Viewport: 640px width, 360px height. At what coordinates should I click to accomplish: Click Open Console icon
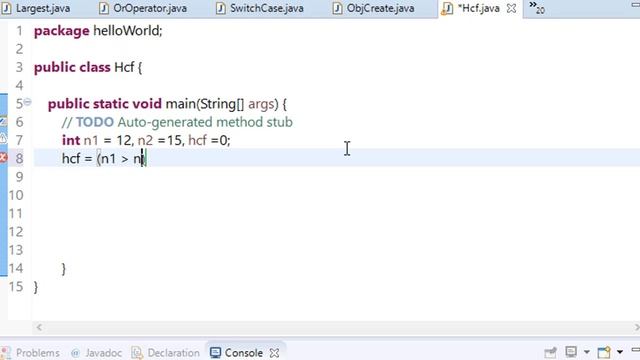[604, 352]
